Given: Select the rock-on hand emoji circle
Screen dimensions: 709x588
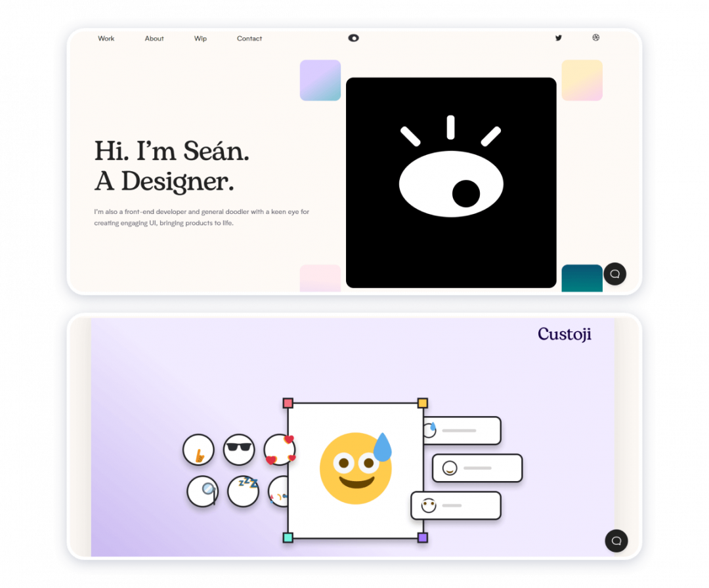Looking at the screenshot, I should [199, 450].
